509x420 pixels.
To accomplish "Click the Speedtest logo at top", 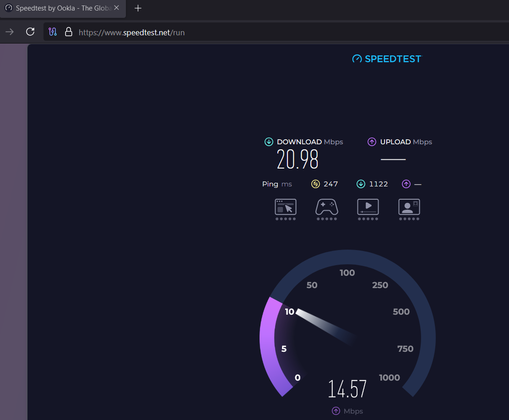I will [x=387, y=59].
